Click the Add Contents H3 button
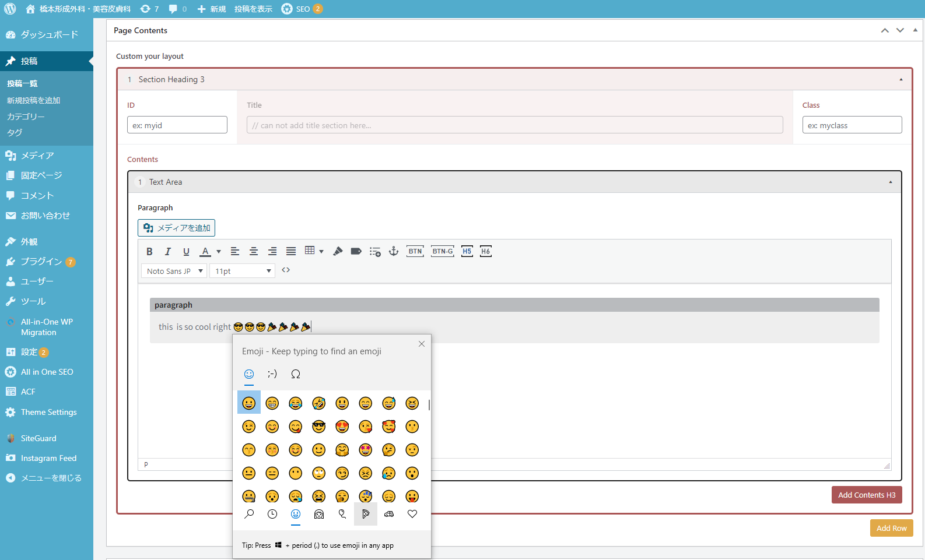925x560 pixels. 867,495
